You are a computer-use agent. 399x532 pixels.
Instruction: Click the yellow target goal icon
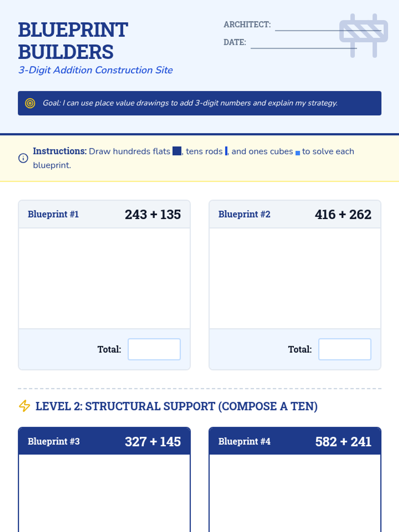pyautogui.click(x=30, y=103)
